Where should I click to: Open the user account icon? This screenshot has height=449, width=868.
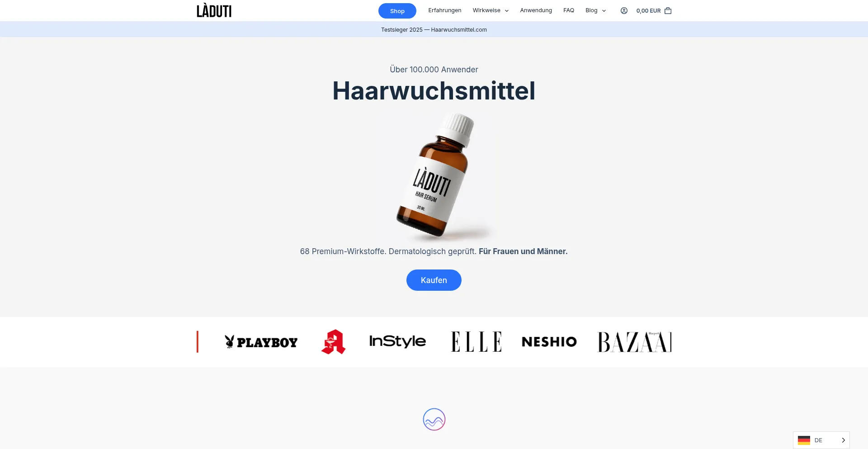pos(624,10)
